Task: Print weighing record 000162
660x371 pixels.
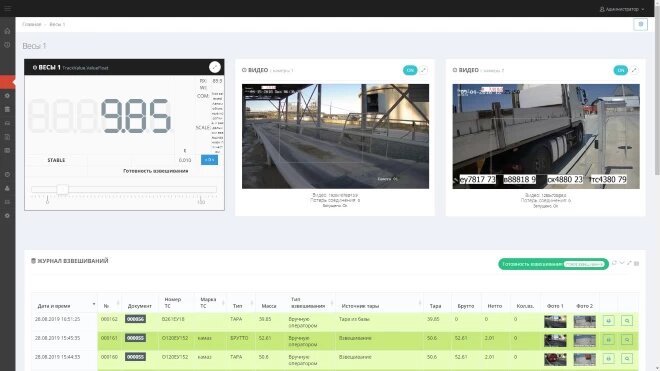Action: (608, 321)
